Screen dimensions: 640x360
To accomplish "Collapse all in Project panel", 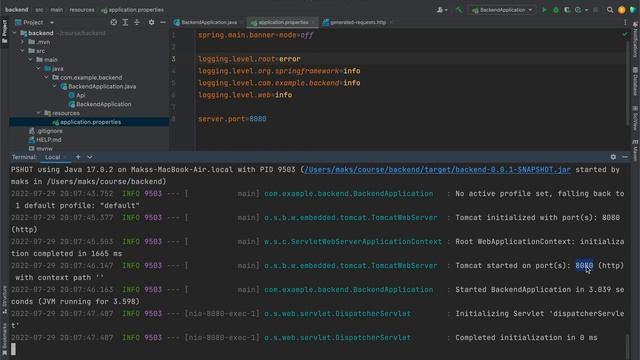I will (x=137, y=22).
